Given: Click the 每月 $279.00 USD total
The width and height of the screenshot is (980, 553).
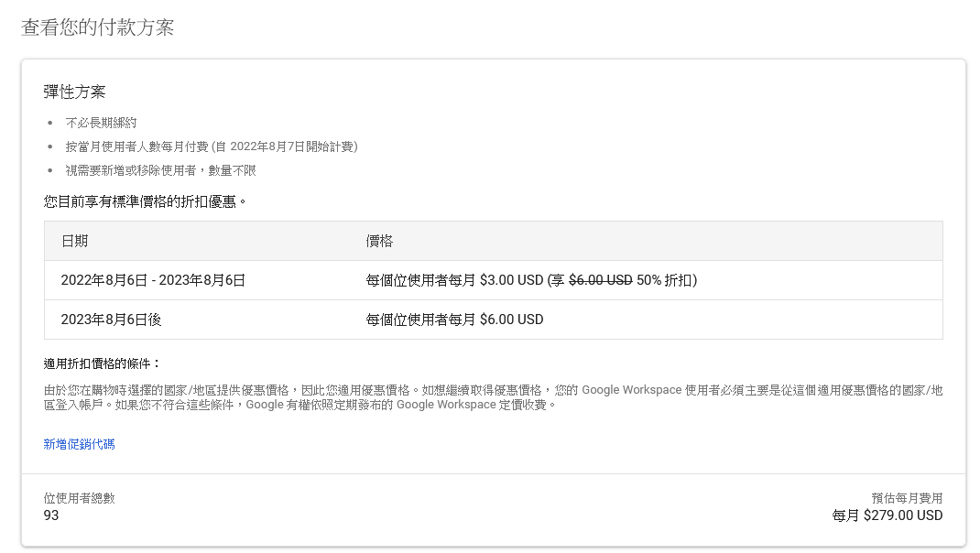Looking at the screenshot, I should 887,515.
